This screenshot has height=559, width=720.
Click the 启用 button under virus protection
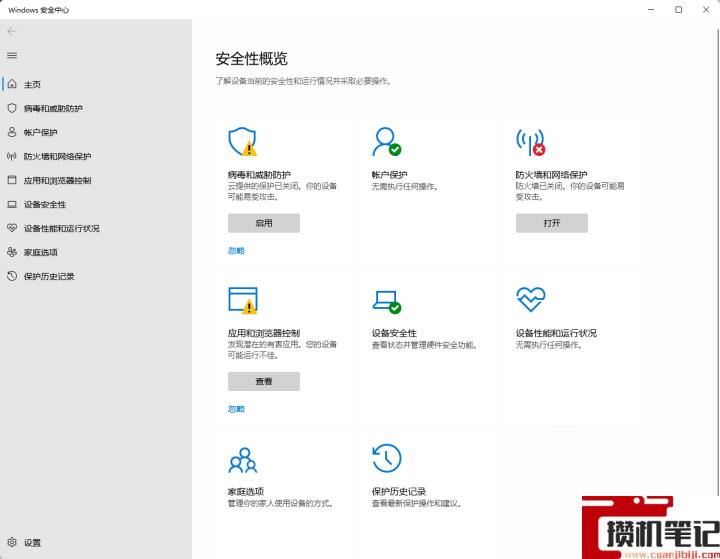(x=264, y=223)
